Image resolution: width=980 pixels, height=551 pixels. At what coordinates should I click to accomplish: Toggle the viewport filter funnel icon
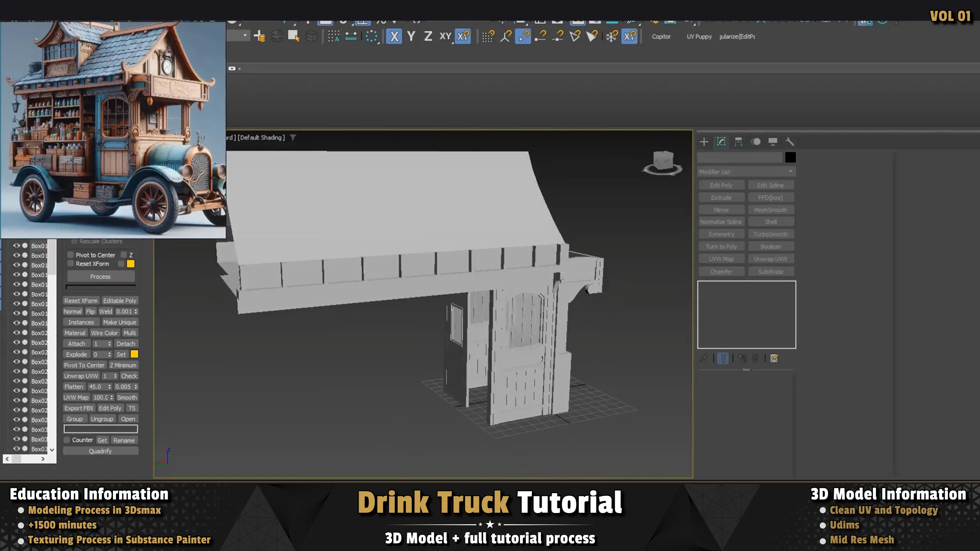pos(293,137)
